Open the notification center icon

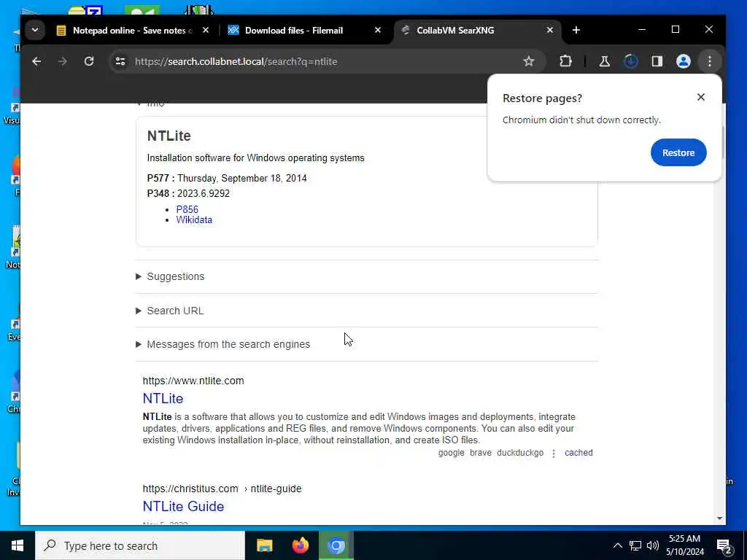[x=724, y=545]
